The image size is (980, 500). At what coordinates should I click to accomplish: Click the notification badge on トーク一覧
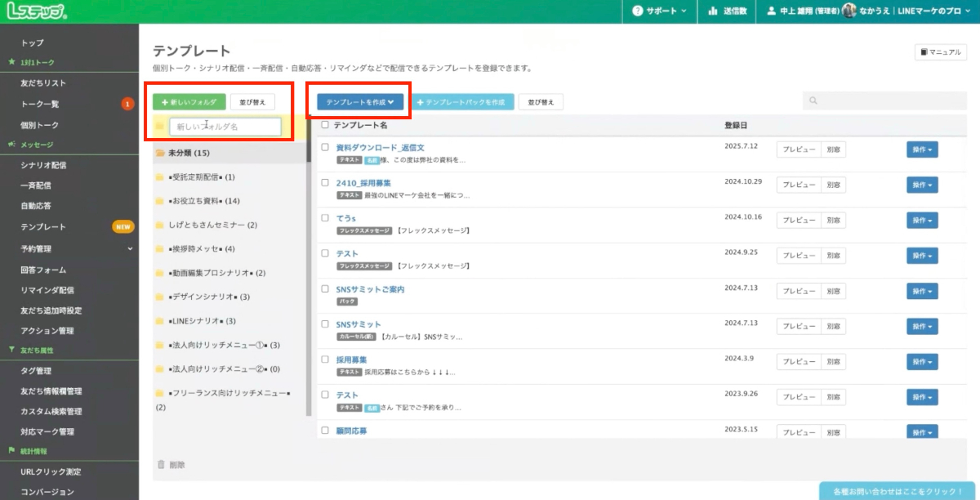click(127, 104)
